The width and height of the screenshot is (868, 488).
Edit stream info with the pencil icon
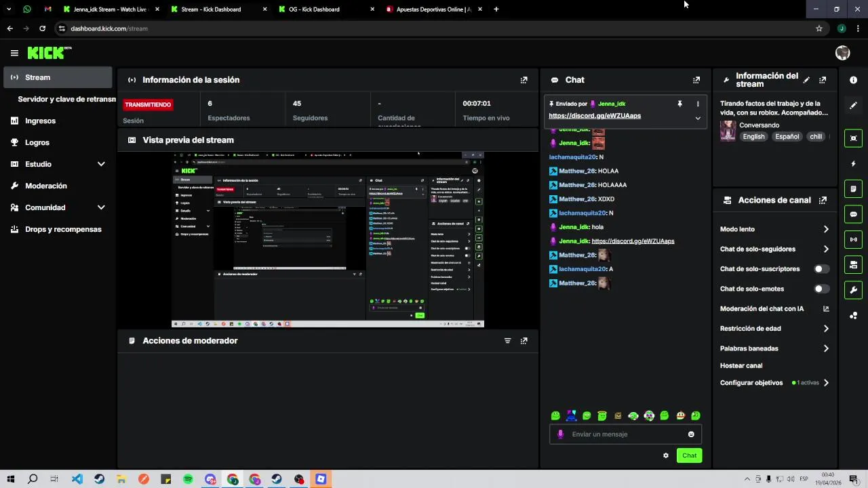[806, 80]
